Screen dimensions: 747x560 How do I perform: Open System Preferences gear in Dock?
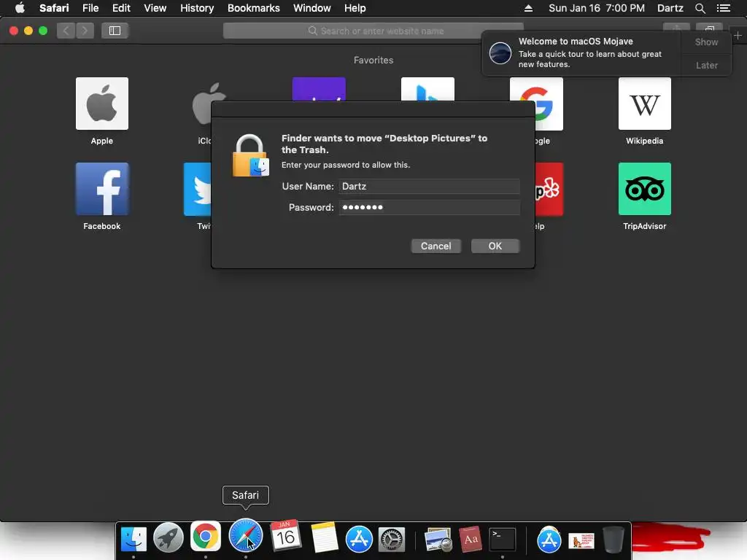tap(392, 540)
